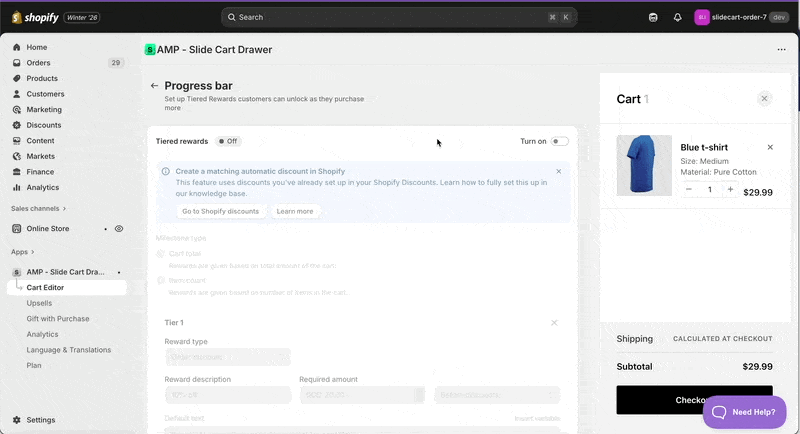Click the Learn more button
Image resolution: width=800 pixels, height=434 pixels.
(x=295, y=211)
